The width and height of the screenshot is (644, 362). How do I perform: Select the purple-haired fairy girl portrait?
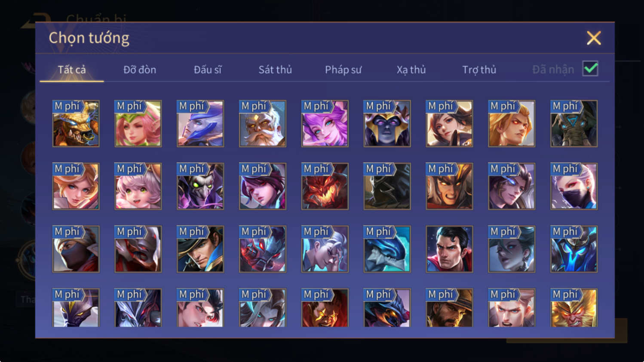tap(325, 124)
